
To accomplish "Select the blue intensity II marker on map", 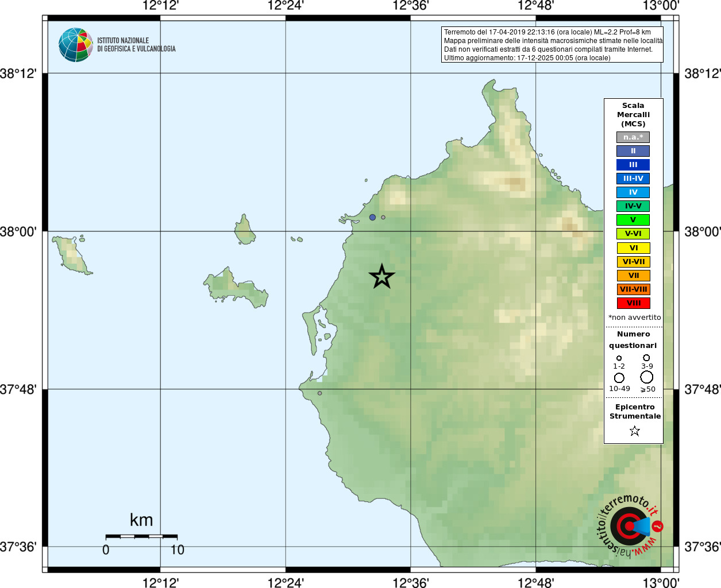I will 372,217.
